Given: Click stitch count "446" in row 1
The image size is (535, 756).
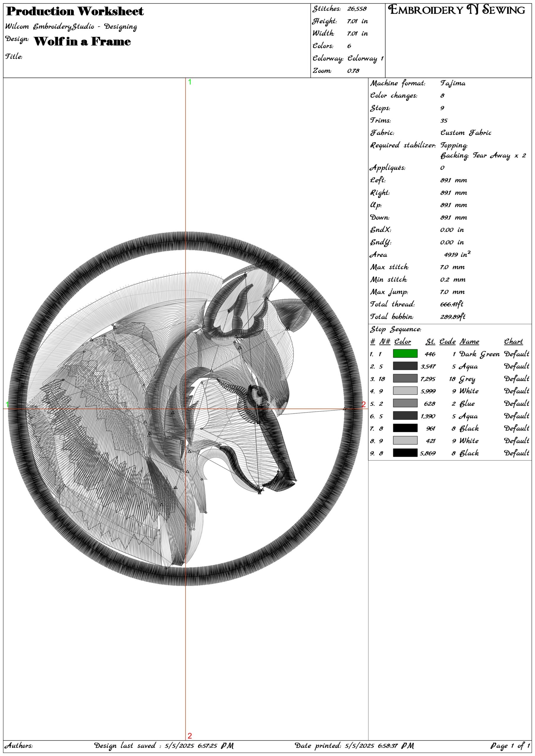Looking at the screenshot, I should click(x=430, y=354).
